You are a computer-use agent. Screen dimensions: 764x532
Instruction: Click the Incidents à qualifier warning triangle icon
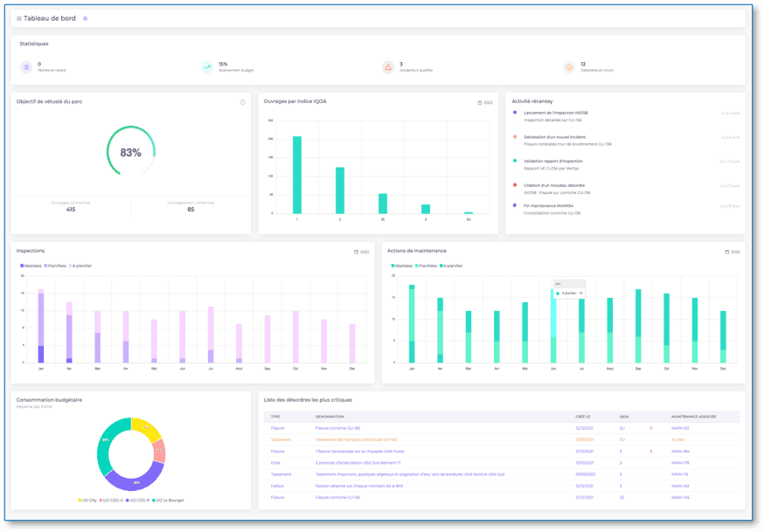(x=388, y=66)
